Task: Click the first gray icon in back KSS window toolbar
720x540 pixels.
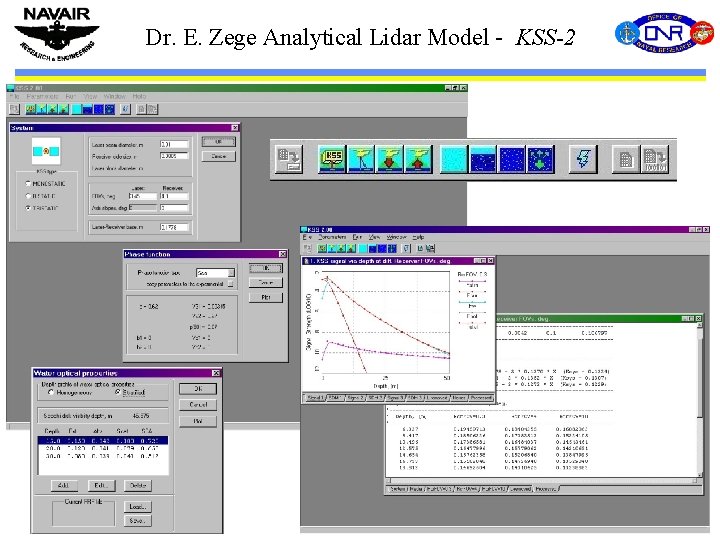Action: click(15, 109)
